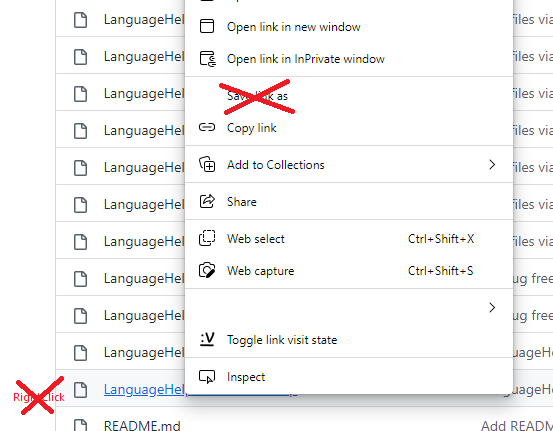Click the Copy link chain icon

pos(207,127)
